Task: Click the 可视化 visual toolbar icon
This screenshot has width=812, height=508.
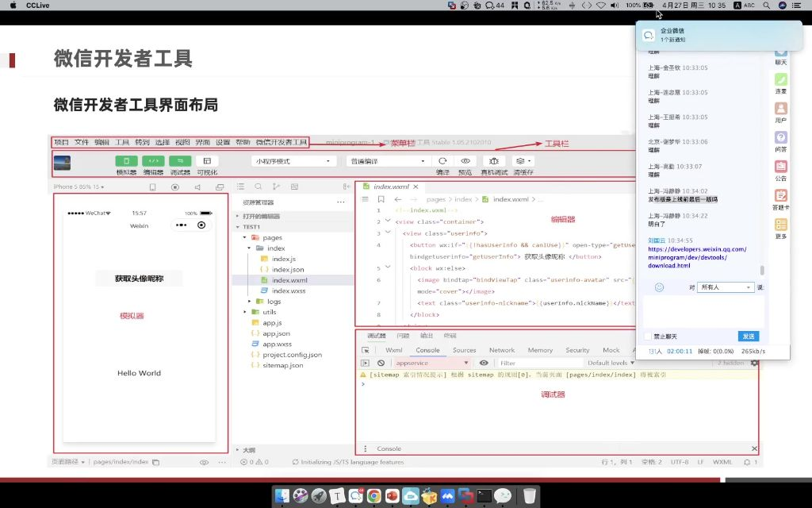Action: point(207,161)
